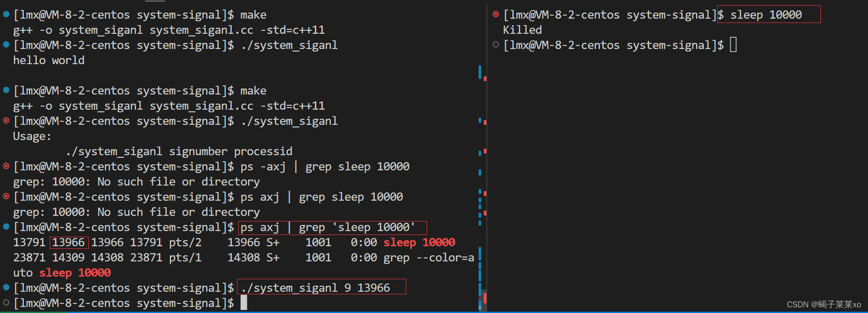Click red error marker beside unquoted 'ps axj | grep sleep 10000'
Viewport: 868px width, 313px height.
(6, 196)
